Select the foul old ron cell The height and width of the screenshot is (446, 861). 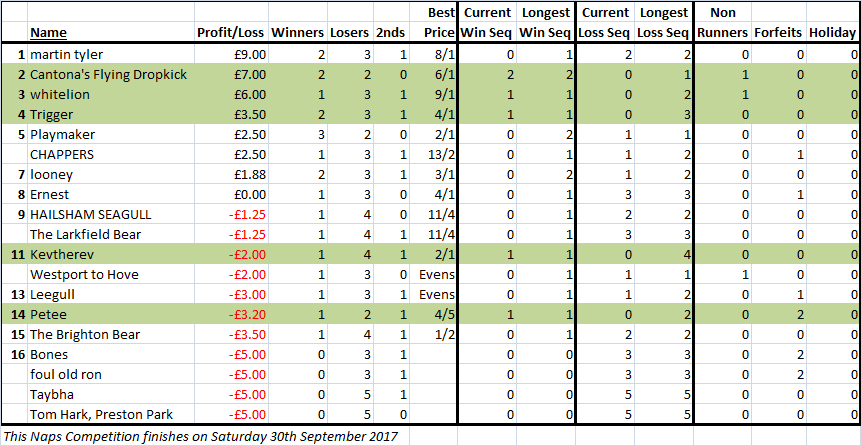[111, 375]
